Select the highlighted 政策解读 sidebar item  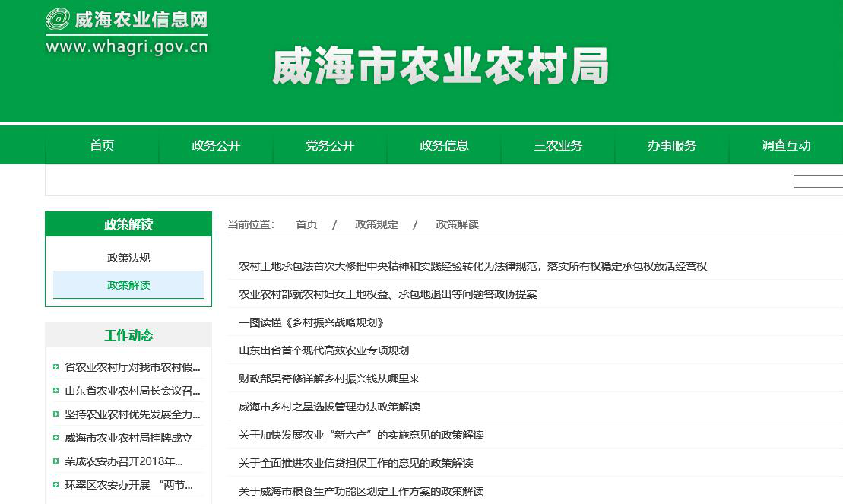pyautogui.click(x=128, y=285)
